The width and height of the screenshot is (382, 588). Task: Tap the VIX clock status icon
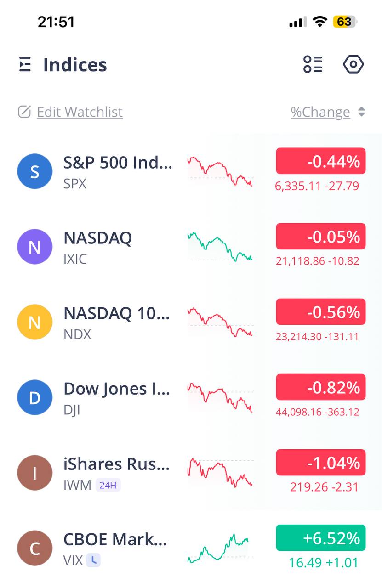click(x=94, y=560)
